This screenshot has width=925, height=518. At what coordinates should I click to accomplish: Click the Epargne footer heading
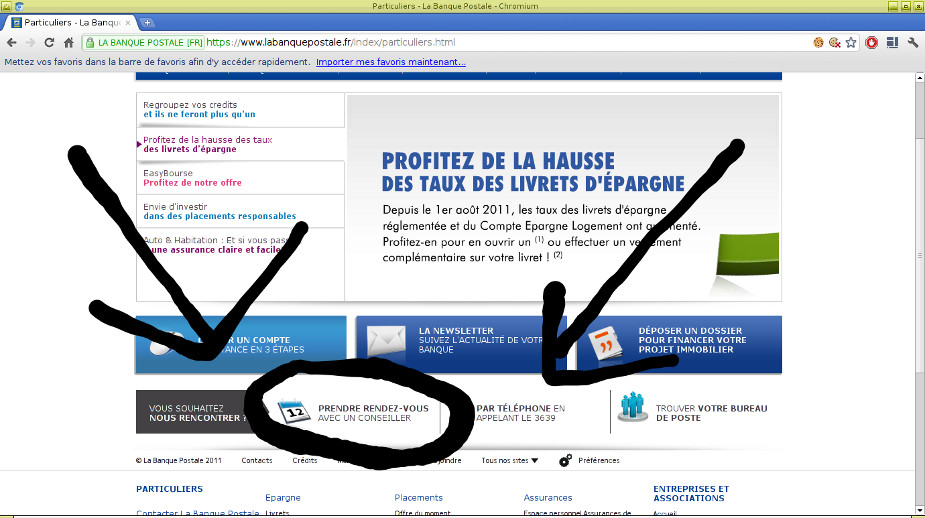(283, 498)
